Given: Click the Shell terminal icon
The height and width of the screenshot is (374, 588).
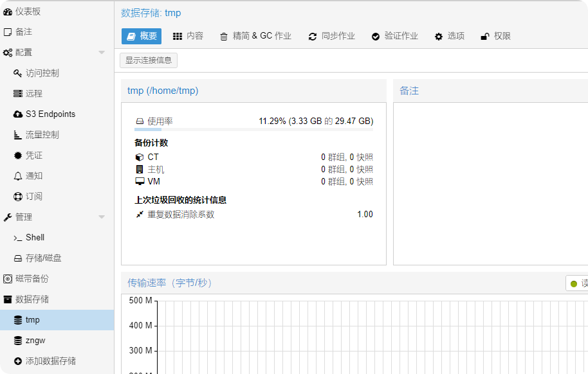Looking at the screenshot, I should [x=18, y=238].
